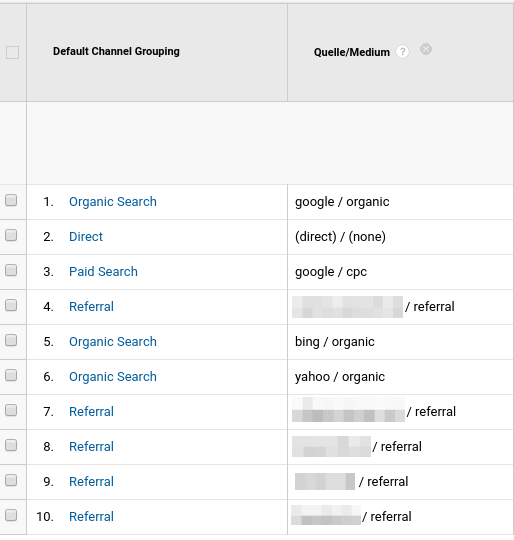Select the checkbox for the Direct row

tap(11, 235)
